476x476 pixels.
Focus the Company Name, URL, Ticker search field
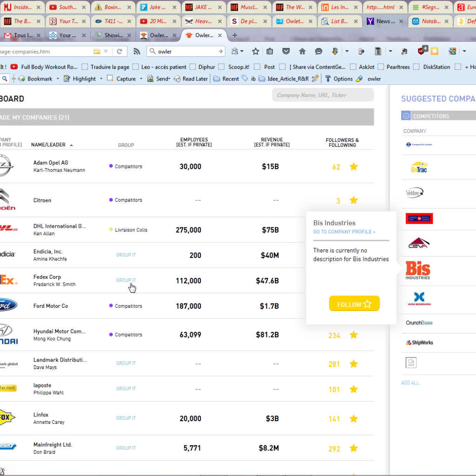(323, 95)
